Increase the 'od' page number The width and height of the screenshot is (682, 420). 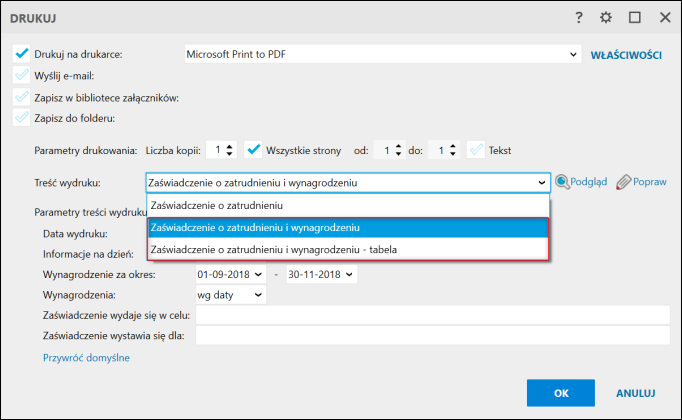(398, 146)
